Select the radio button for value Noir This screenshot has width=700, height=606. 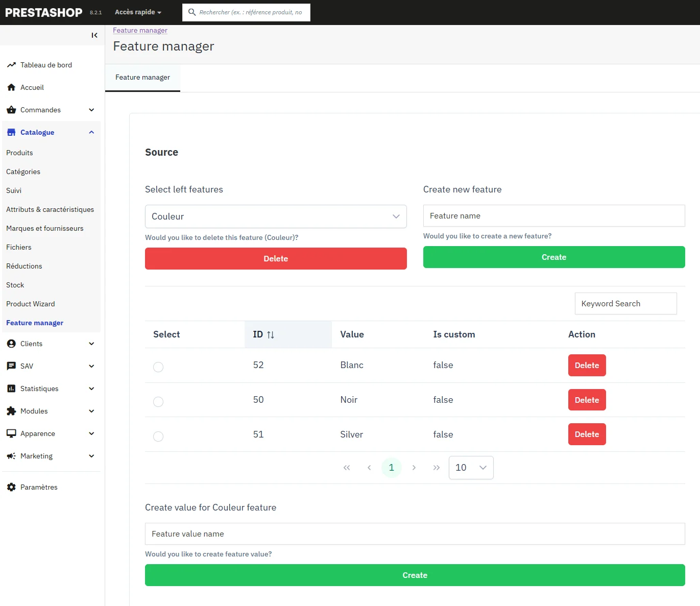click(158, 401)
